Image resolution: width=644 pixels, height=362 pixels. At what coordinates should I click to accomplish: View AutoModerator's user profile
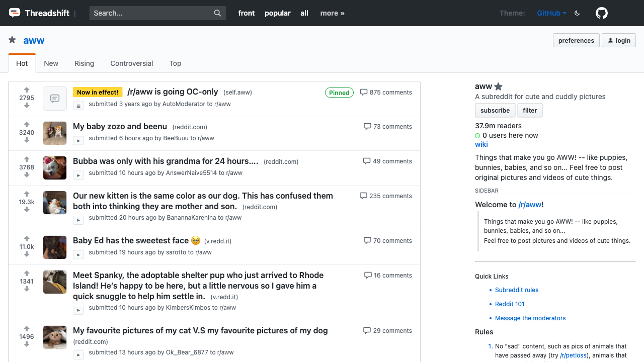[184, 104]
